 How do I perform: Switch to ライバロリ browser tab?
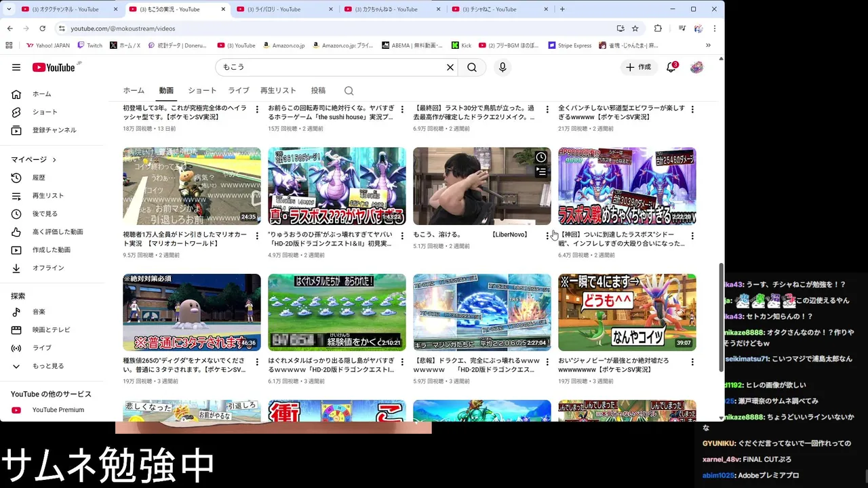click(x=283, y=9)
